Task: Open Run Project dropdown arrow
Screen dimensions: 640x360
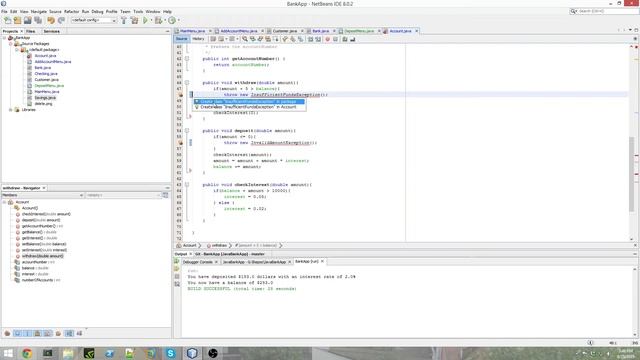Action: [151, 20]
